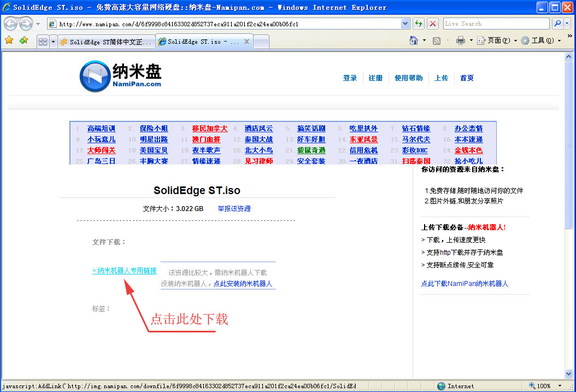Open the 金钱本色 ad link
576x392 pixels.
(x=468, y=150)
